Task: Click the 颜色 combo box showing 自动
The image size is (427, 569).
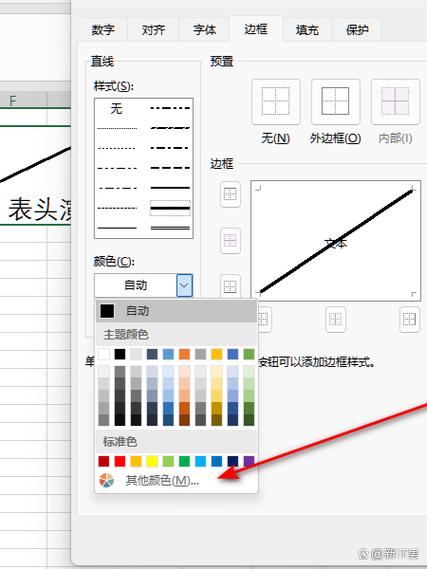Action: [x=143, y=285]
